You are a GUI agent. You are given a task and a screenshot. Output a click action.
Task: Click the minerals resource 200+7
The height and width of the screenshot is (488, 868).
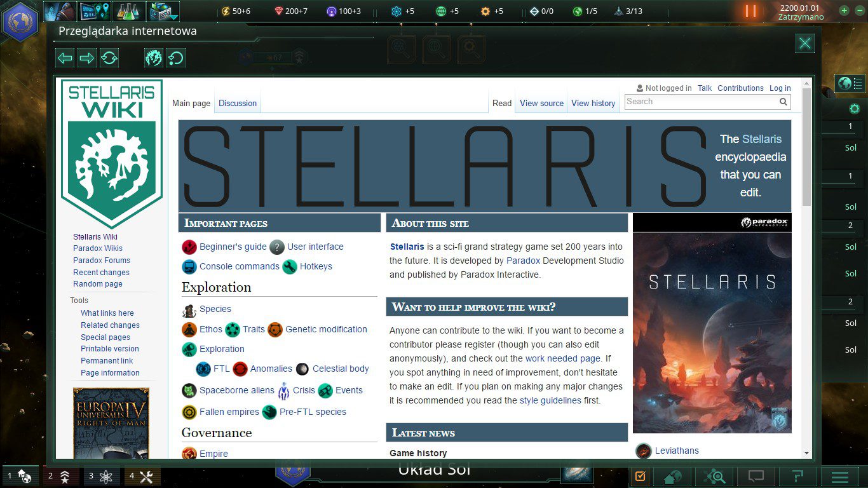click(291, 11)
